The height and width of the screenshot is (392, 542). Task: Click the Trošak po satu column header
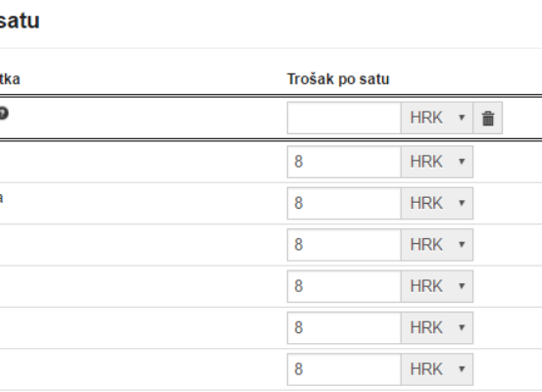(x=338, y=79)
